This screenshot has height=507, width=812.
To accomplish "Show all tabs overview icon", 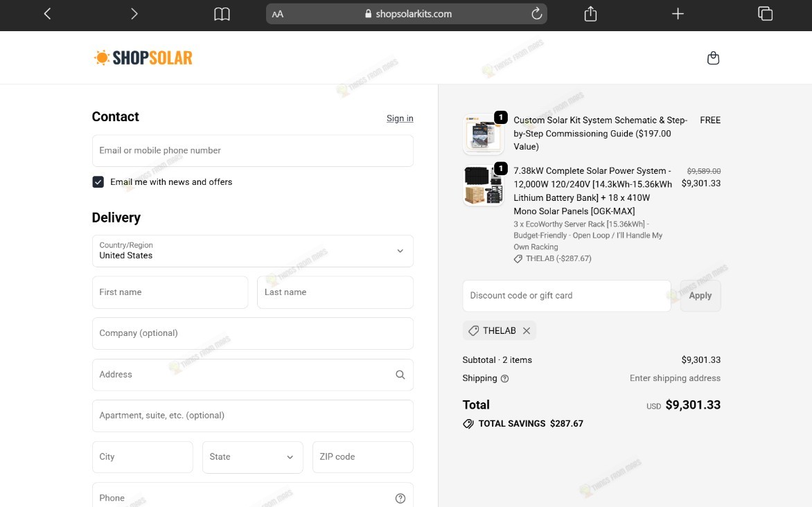I will pyautogui.click(x=765, y=14).
